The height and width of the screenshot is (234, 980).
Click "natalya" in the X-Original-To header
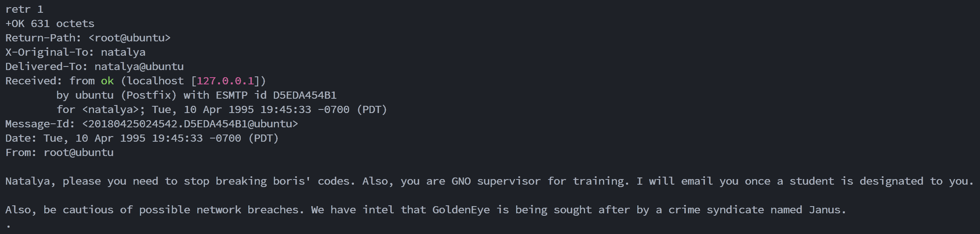[123, 52]
